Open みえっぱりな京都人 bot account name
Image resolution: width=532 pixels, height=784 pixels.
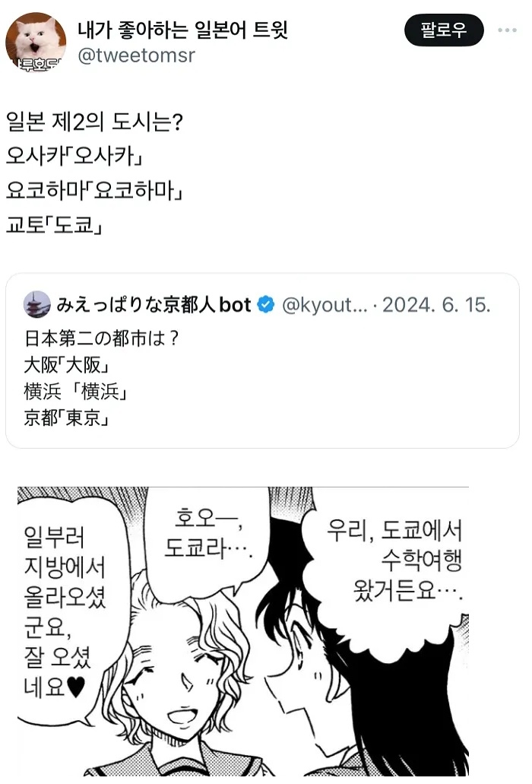(x=154, y=304)
